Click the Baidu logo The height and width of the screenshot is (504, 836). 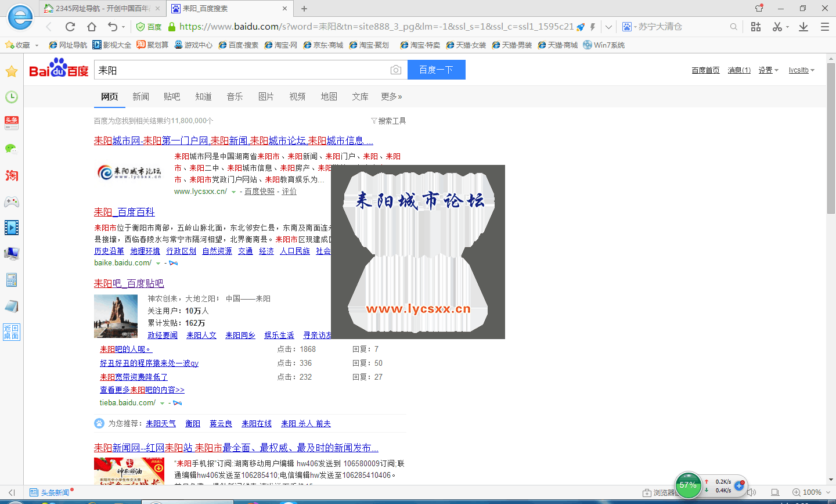(x=59, y=68)
